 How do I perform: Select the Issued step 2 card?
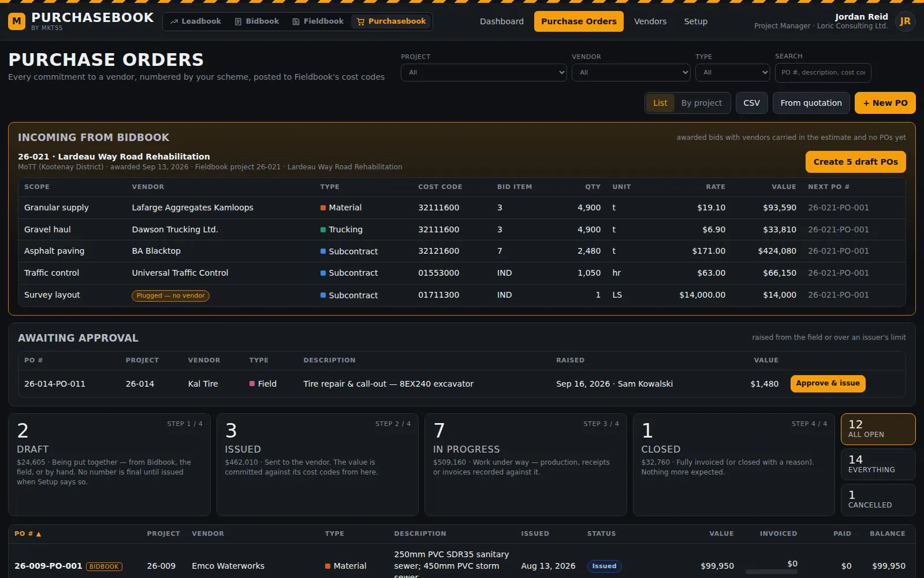click(x=317, y=465)
